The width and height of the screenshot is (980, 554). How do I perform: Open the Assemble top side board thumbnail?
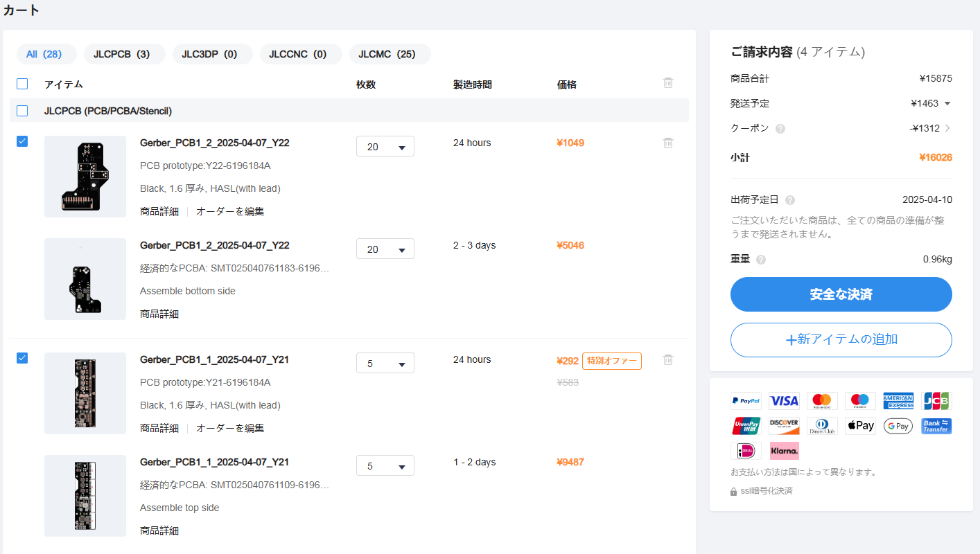tap(85, 496)
